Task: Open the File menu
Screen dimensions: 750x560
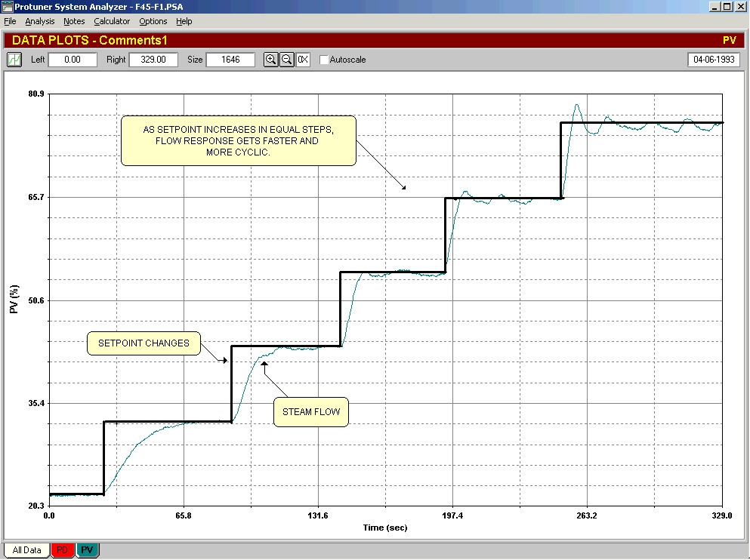Action: (10, 21)
